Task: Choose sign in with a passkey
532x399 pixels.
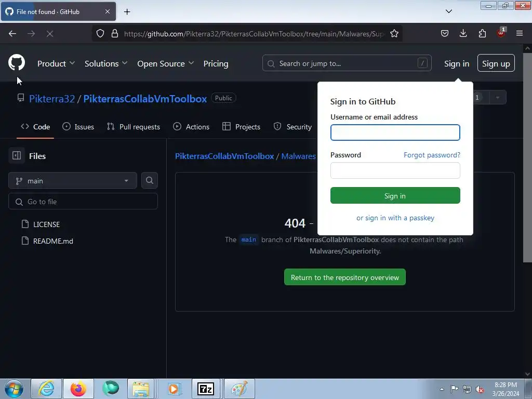Action: 395,218
